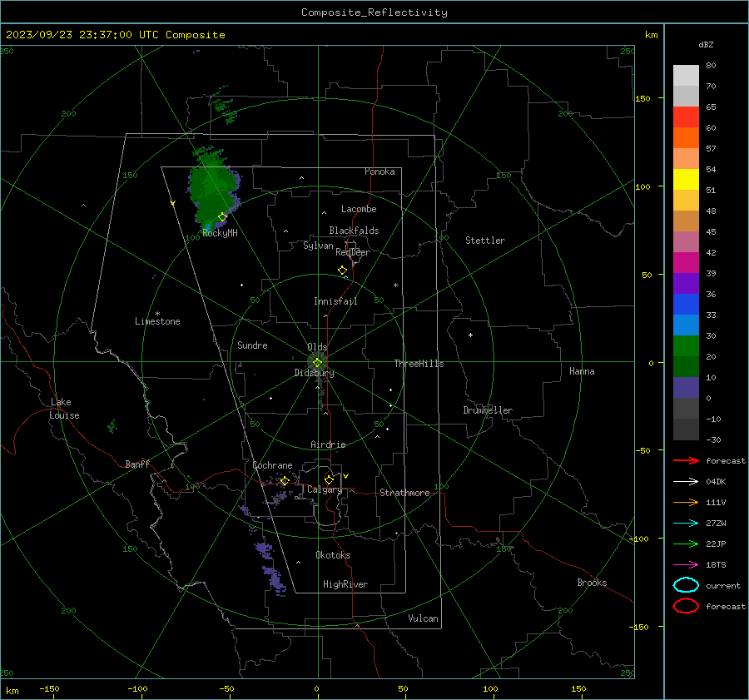Image resolution: width=749 pixels, height=700 pixels.
Task: Select the dark green 10-20 dBZ swatch
Action: click(x=686, y=367)
